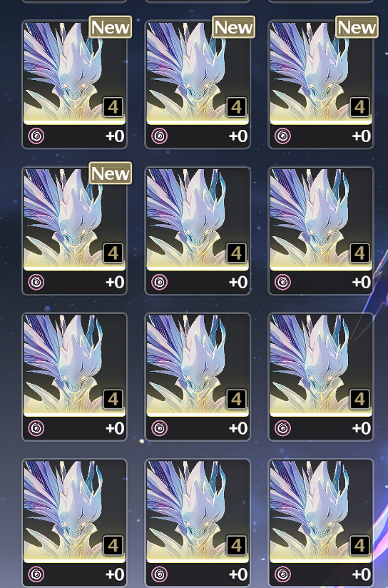Viewport: 388px width, 588px height.
Task: Click the +0 level label on top-left New card
Action: tap(115, 136)
